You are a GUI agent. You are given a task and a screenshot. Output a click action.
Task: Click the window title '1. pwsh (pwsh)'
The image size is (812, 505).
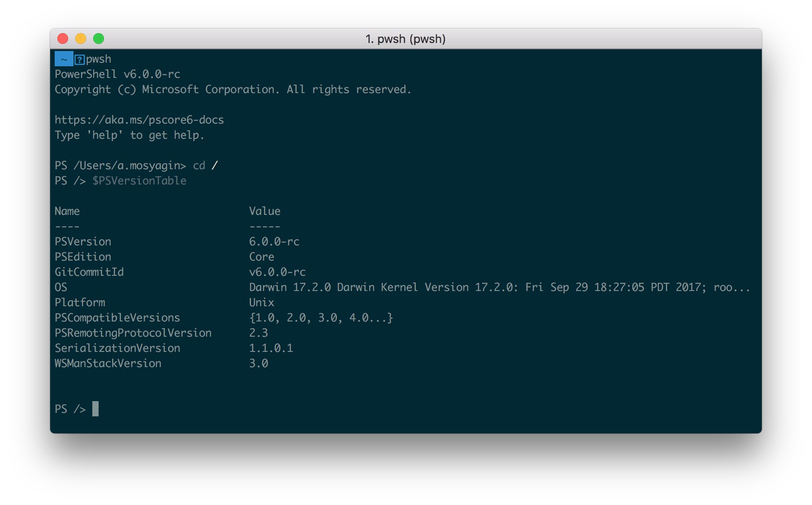point(406,39)
